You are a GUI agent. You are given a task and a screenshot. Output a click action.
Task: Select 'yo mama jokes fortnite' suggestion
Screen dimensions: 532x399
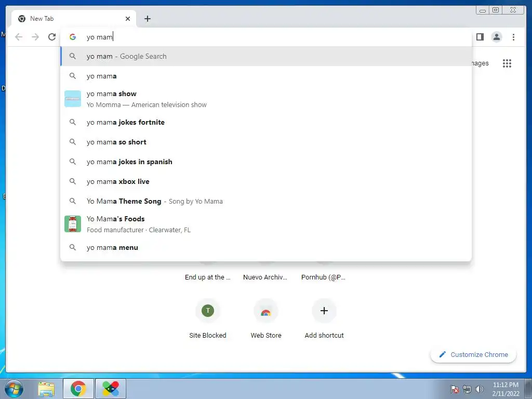pos(266,122)
